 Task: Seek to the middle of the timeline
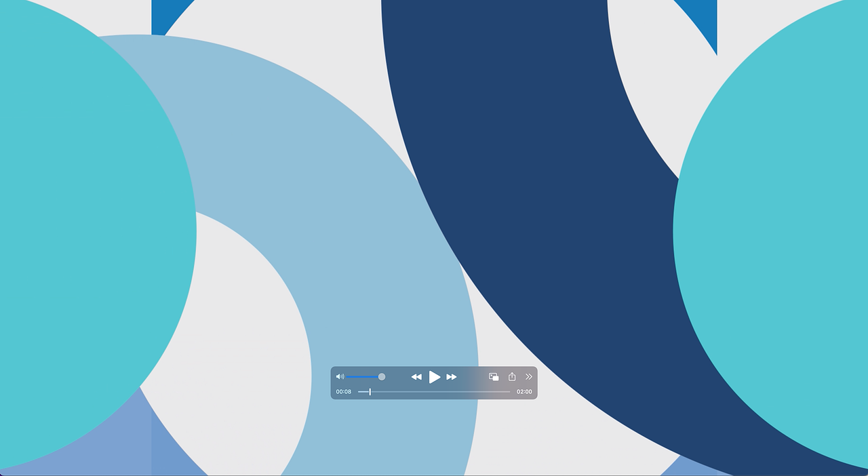[x=434, y=392]
